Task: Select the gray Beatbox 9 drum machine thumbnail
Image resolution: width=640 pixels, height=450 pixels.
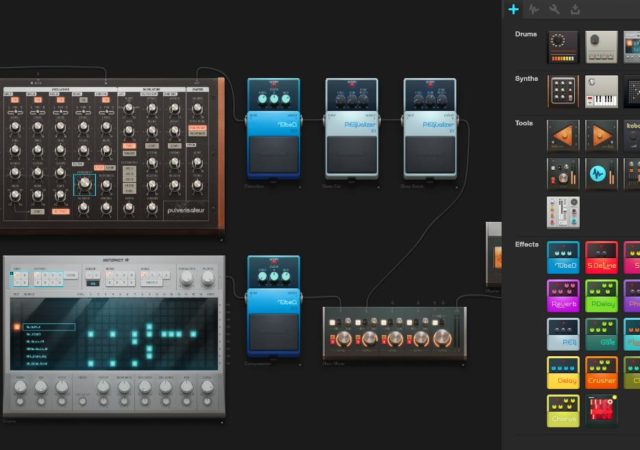Action: tap(601, 47)
